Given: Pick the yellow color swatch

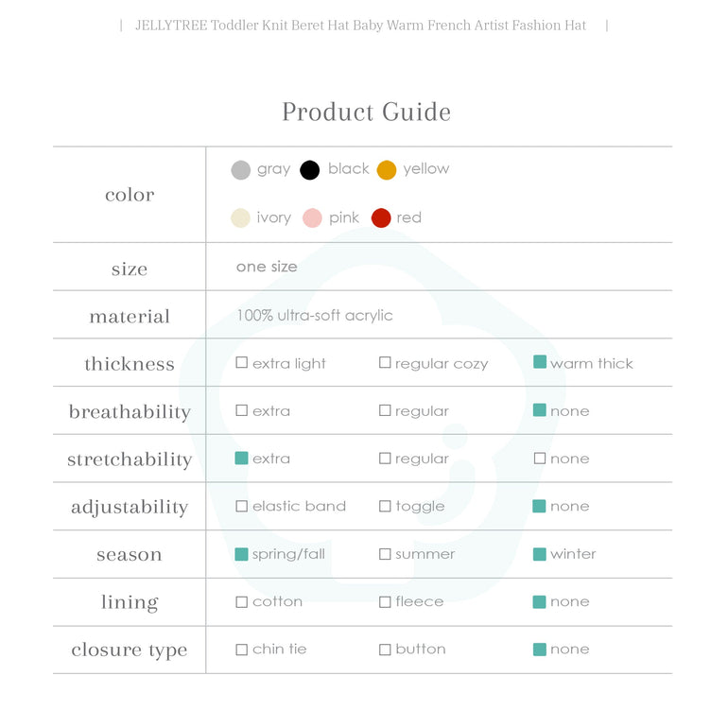Looking at the screenshot, I should pos(387,170).
